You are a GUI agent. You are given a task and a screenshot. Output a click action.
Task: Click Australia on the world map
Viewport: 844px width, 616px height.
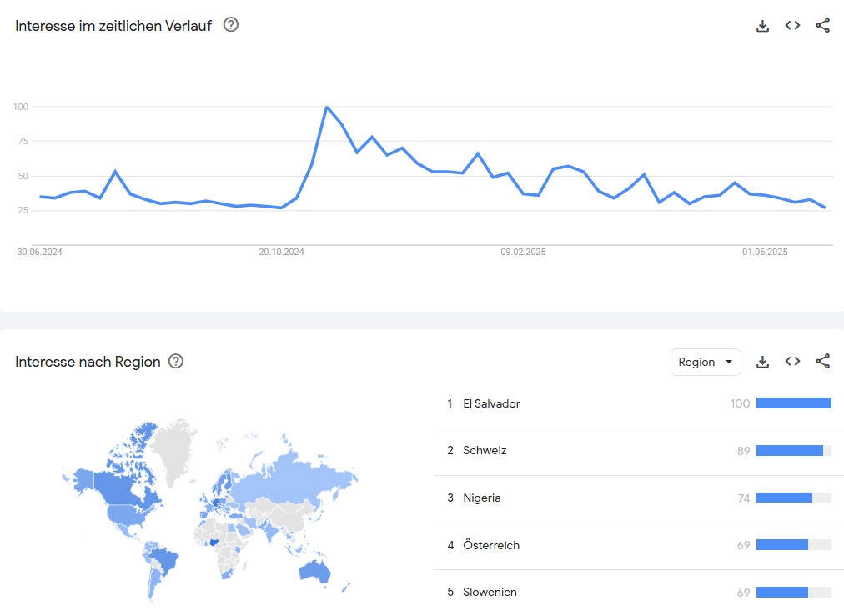[x=314, y=571]
